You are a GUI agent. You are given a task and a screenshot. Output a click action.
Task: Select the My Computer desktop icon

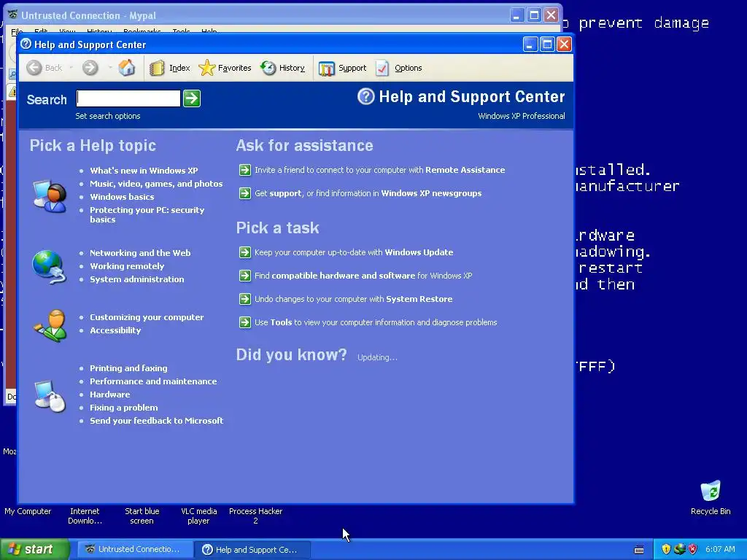point(28,511)
